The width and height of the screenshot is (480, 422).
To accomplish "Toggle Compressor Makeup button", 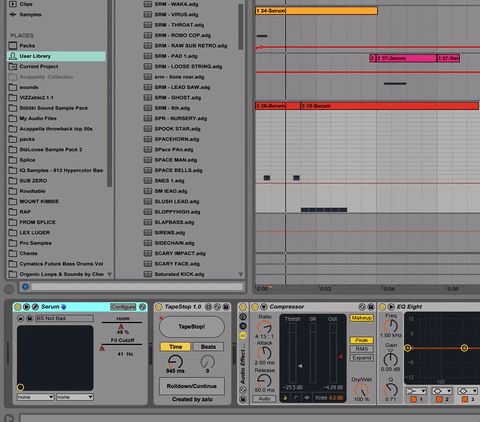I will 362,318.
